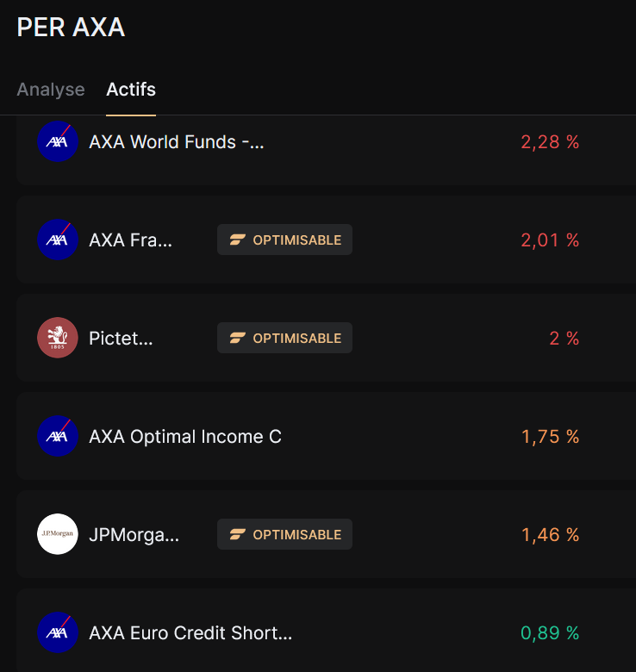
Task: Click the AXA logo beside AXA Optimal Income C
Action: [x=58, y=436]
